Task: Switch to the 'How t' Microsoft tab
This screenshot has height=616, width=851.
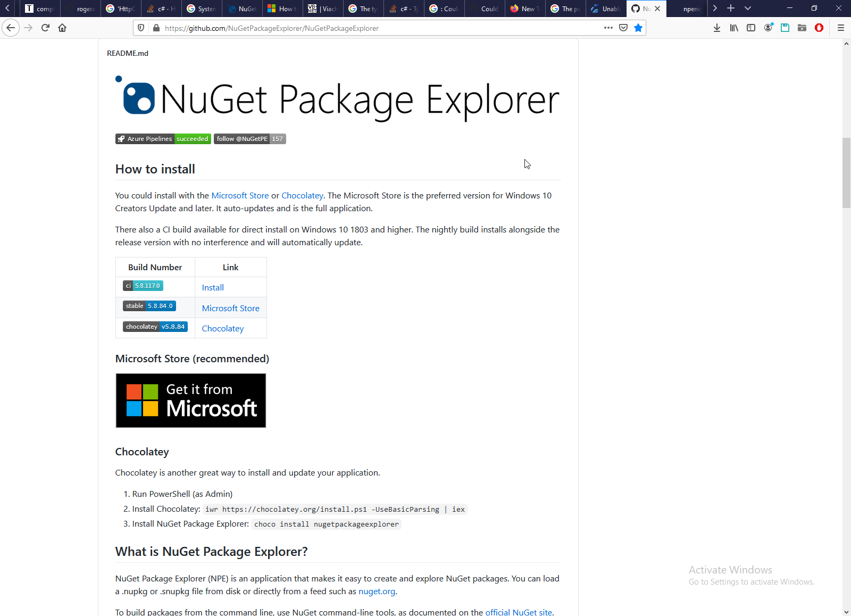Action: tap(282, 9)
